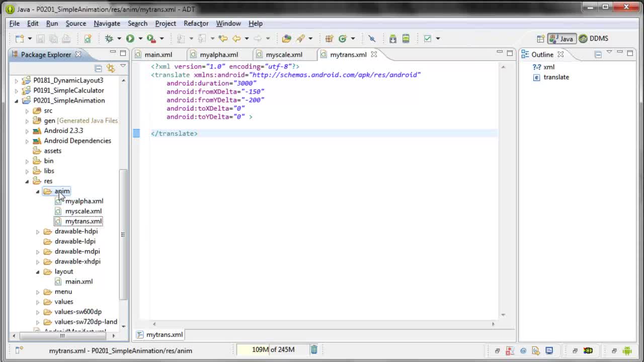The width and height of the screenshot is (644, 362).
Task: Click the Open Type package icon
Action: (x=286, y=39)
